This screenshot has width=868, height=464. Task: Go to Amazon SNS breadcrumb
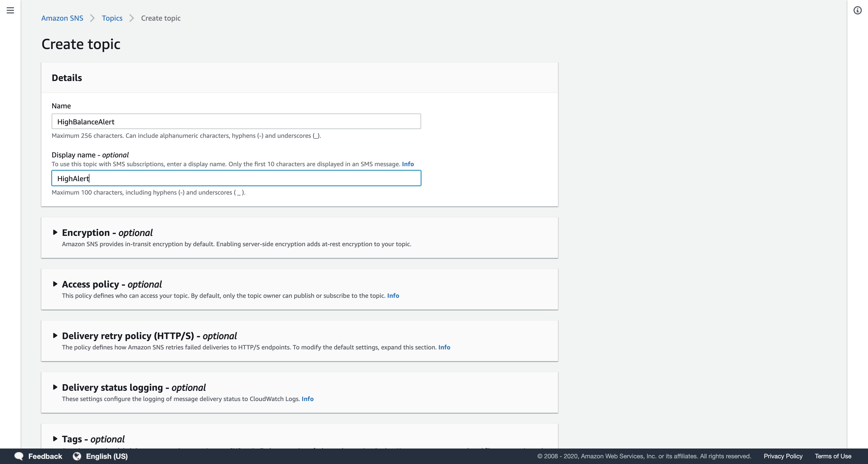pyautogui.click(x=62, y=18)
